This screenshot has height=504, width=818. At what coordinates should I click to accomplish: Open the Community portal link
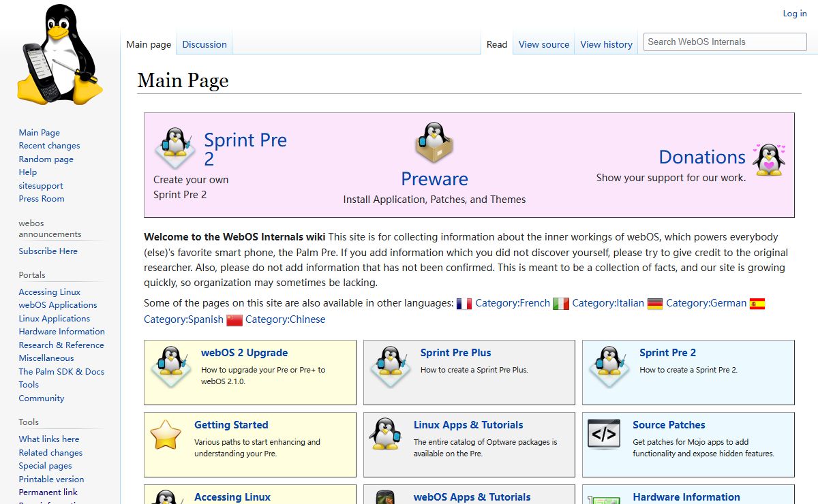[42, 398]
